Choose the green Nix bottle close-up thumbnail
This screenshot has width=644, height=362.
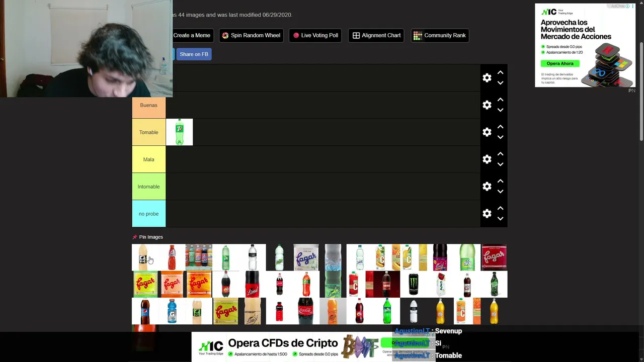click(x=467, y=257)
